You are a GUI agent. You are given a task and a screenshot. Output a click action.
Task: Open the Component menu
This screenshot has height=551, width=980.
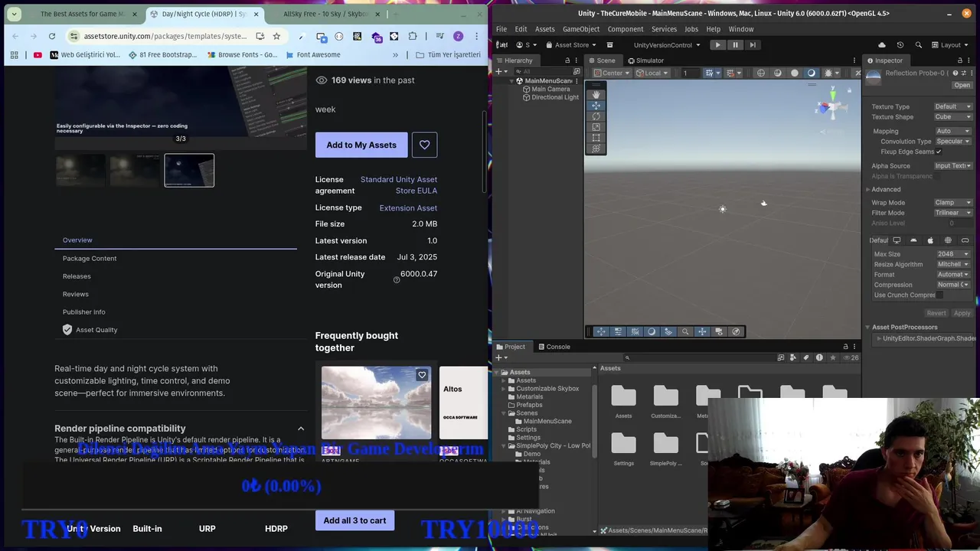point(626,29)
